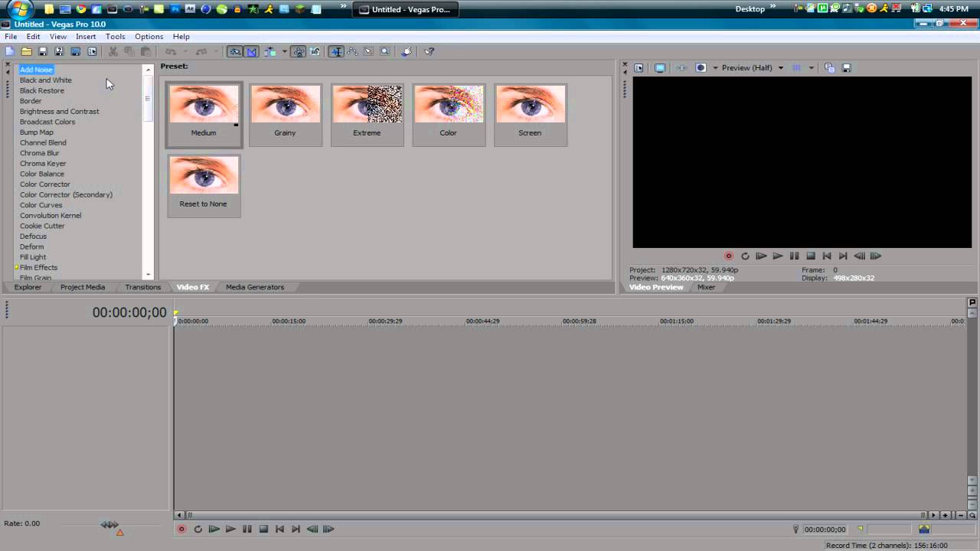The image size is (980, 551).
Task: Open project Properties from main toolbar
Action: [x=92, y=51]
